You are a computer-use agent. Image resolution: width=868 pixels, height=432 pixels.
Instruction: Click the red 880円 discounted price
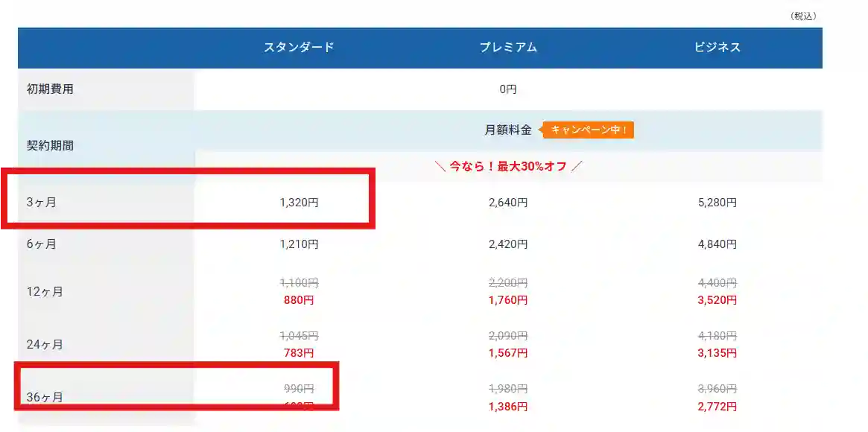point(299,300)
